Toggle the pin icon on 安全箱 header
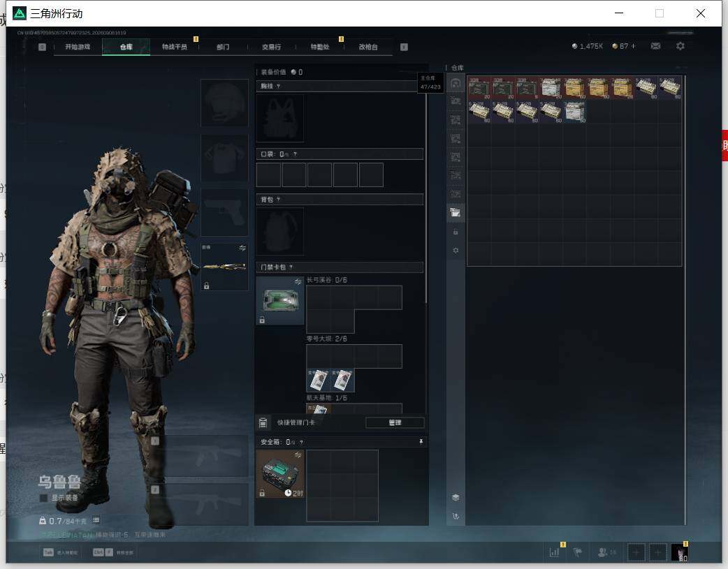The width and height of the screenshot is (728, 569). pos(421,442)
